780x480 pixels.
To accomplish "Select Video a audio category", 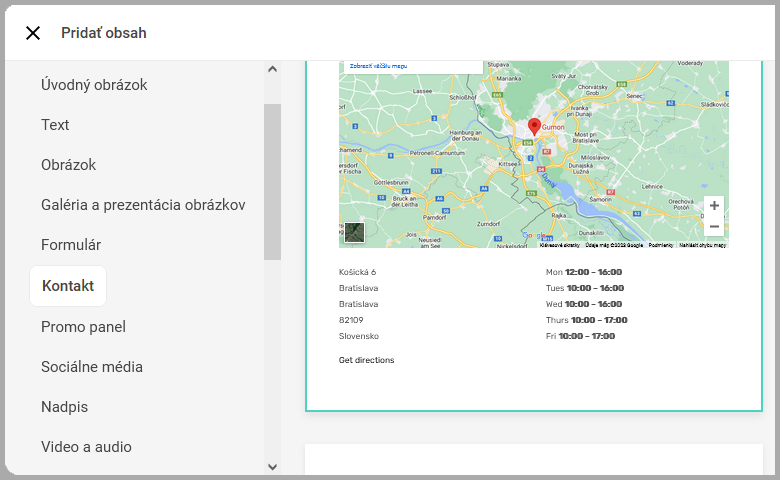I will tap(86, 447).
